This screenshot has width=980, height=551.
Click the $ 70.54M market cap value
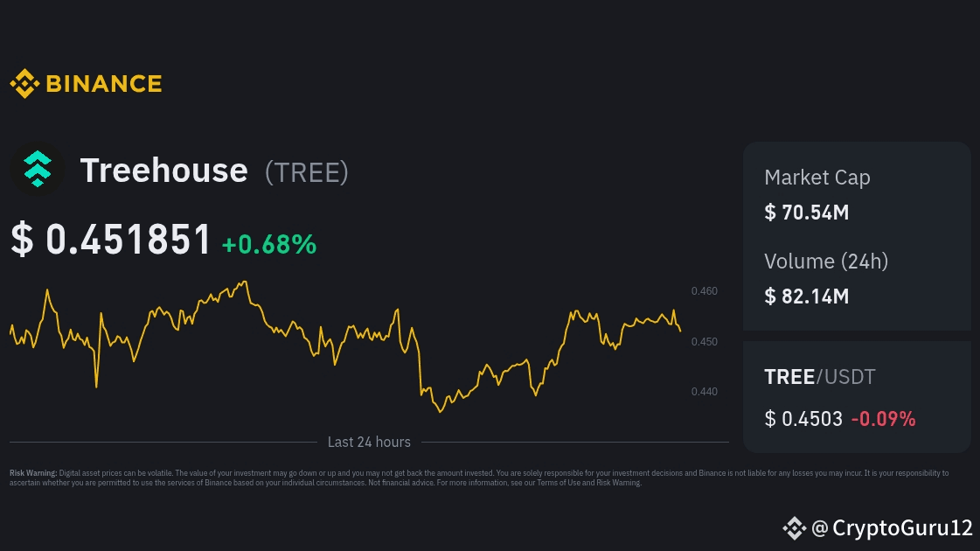click(806, 213)
